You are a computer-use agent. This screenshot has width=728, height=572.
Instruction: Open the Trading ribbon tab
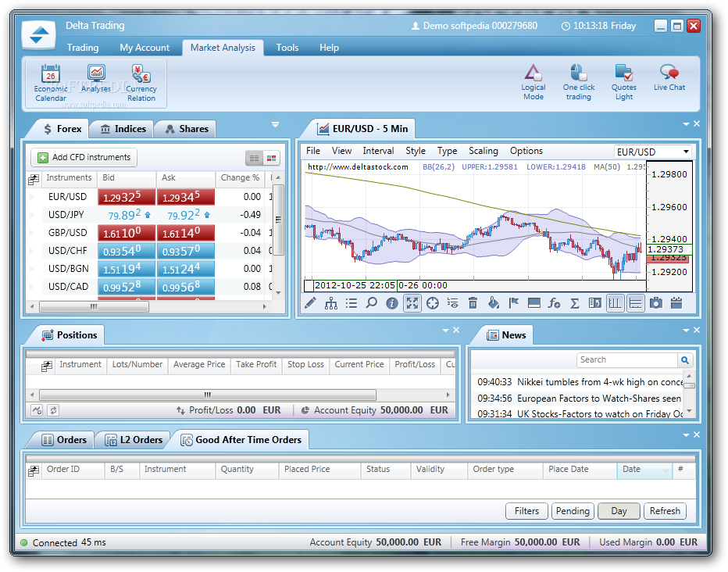pyautogui.click(x=83, y=48)
